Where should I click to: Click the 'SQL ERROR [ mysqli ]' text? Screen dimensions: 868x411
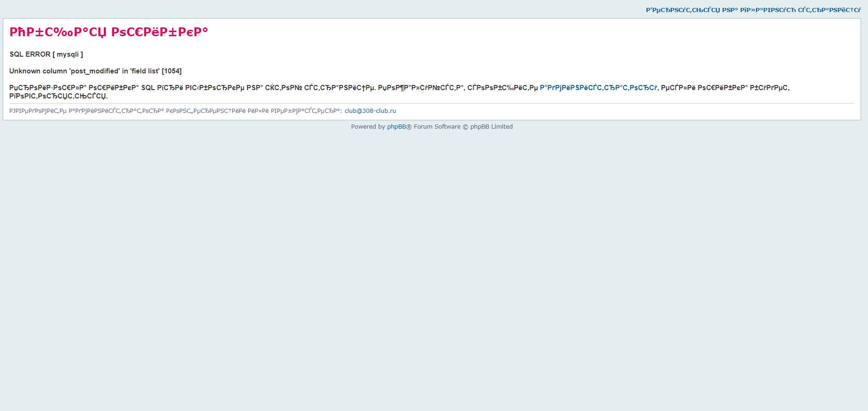pos(46,54)
